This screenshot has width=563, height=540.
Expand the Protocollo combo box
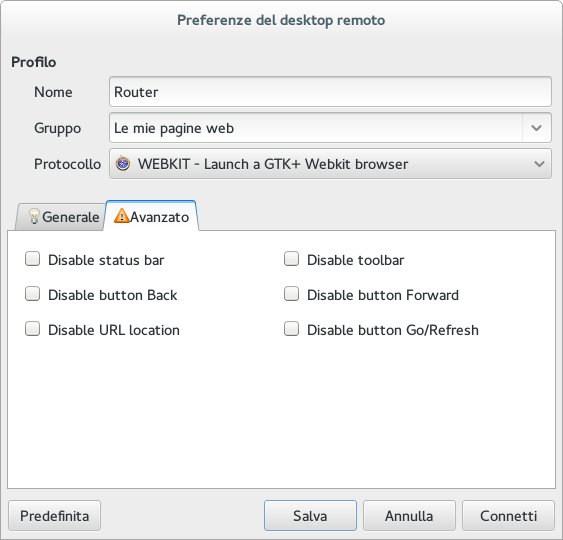[330, 164]
